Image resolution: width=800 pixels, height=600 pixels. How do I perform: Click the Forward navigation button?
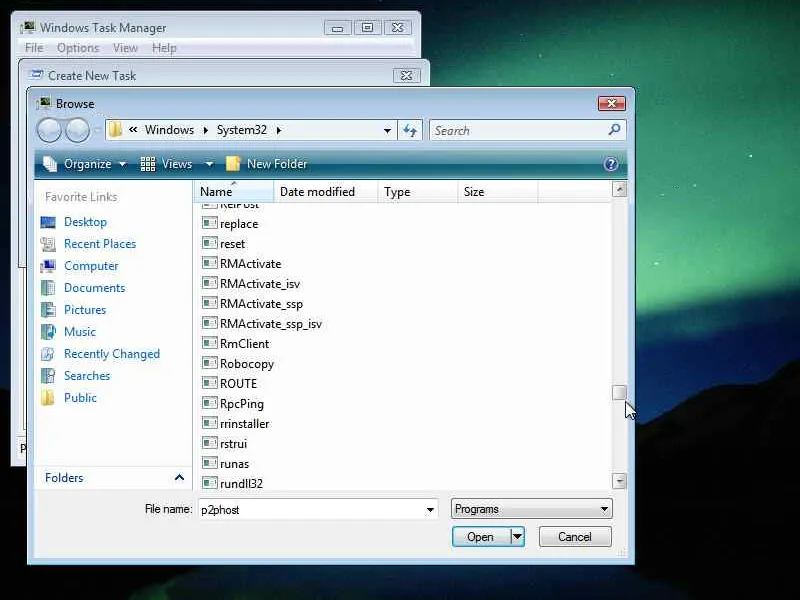[78, 130]
